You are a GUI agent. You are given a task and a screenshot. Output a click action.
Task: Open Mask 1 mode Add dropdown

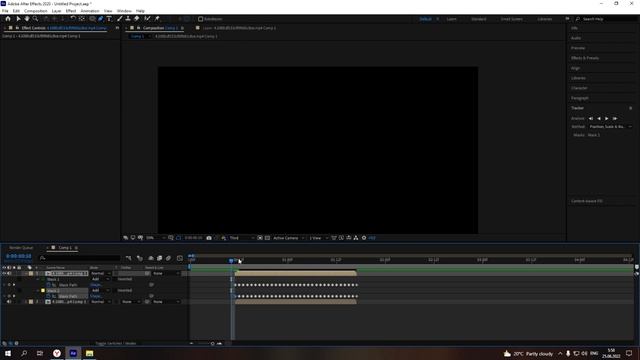[100, 279]
